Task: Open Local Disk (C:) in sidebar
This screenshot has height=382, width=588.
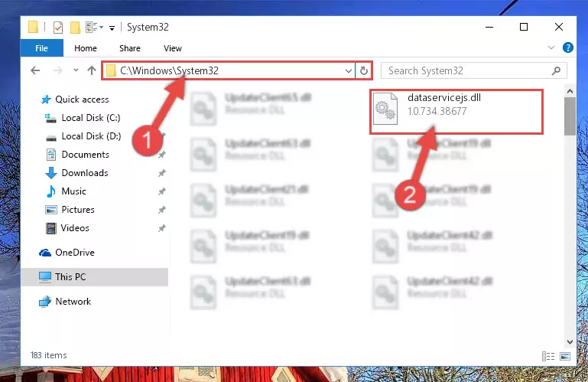Action: pyautogui.click(x=83, y=118)
